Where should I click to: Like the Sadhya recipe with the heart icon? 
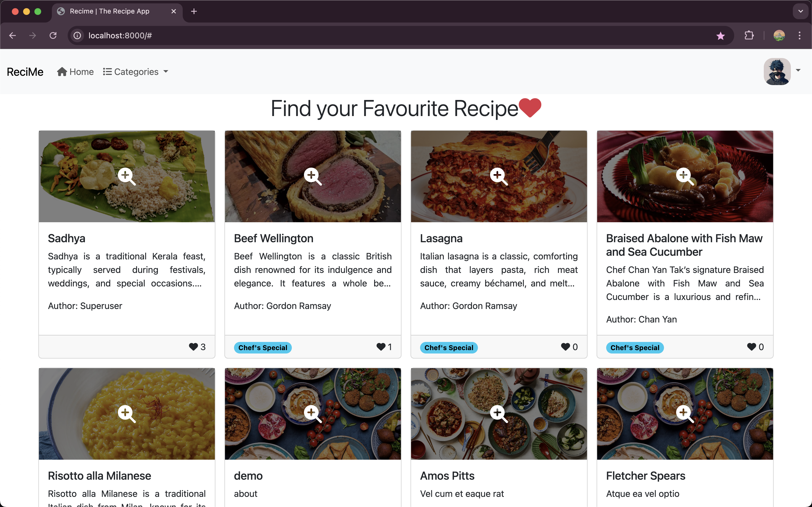[193, 347]
